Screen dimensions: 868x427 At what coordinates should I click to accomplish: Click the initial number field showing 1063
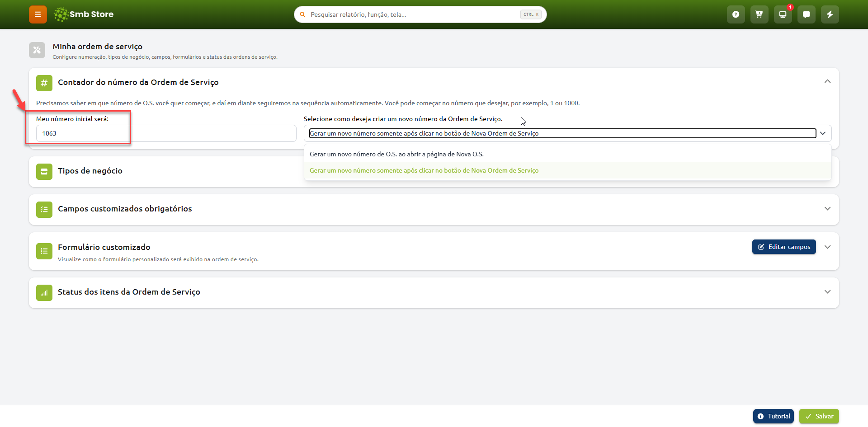click(166, 133)
